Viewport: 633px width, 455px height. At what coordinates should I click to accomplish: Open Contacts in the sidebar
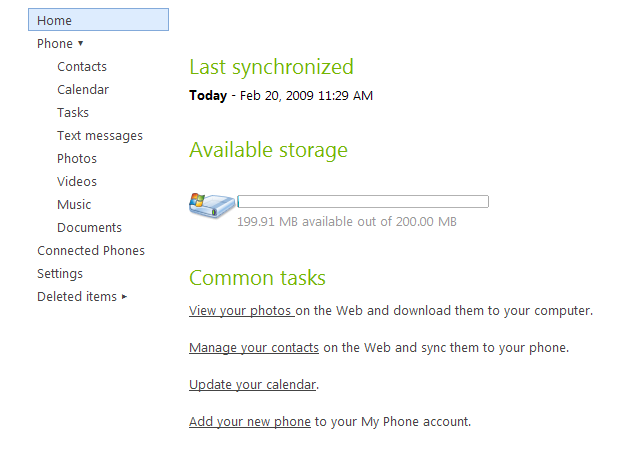(82, 67)
